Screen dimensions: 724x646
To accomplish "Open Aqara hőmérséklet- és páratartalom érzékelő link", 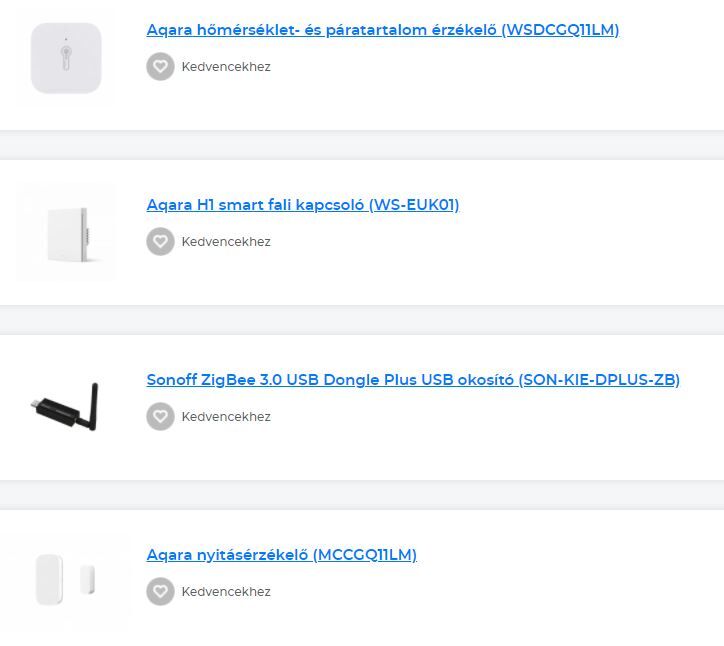I will pos(382,30).
